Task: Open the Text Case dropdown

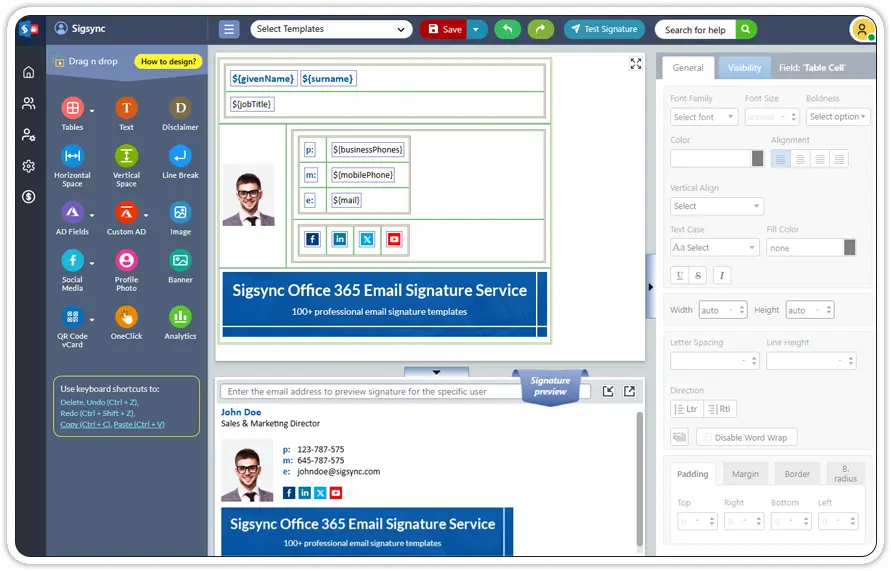Action: click(714, 247)
